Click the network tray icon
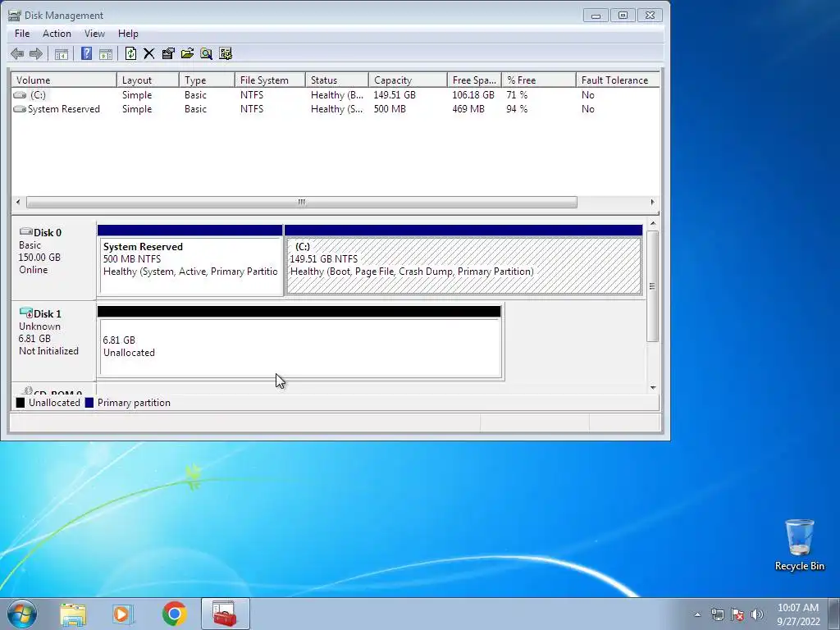The width and height of the screenshot is (840, 630). click(x=717, y=614)
